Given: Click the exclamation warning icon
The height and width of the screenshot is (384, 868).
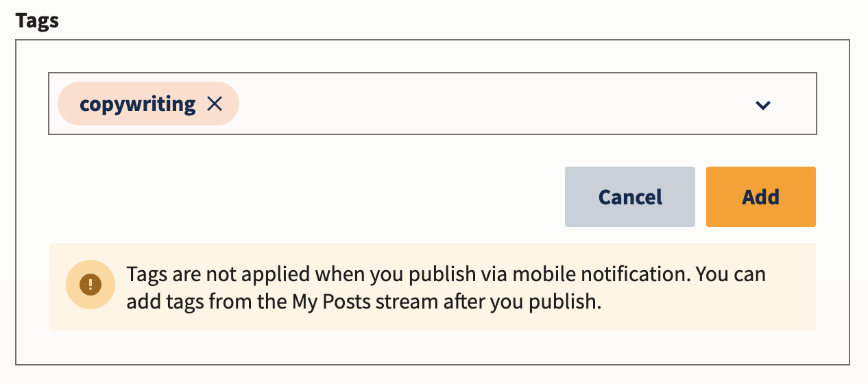Looking at the screenshot, I should tap(90, 284).
